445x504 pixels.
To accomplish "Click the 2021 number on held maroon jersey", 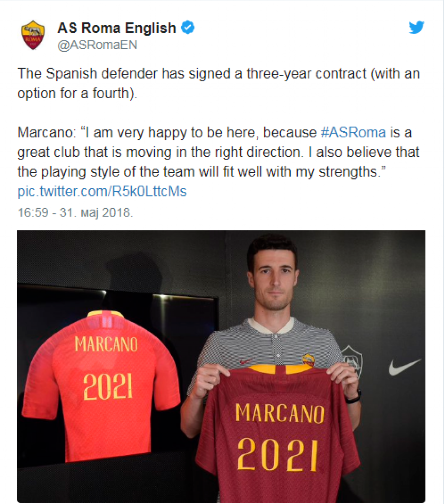I will (278, 454).
